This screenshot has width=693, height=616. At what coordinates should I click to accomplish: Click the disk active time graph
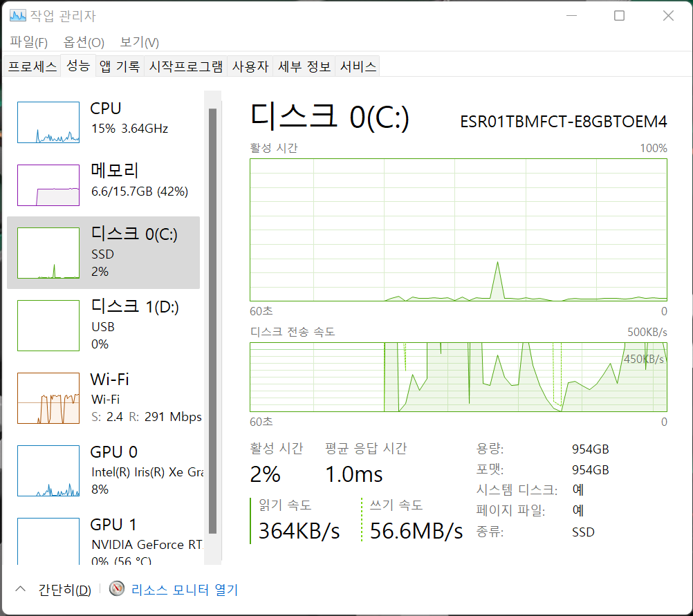458,230
